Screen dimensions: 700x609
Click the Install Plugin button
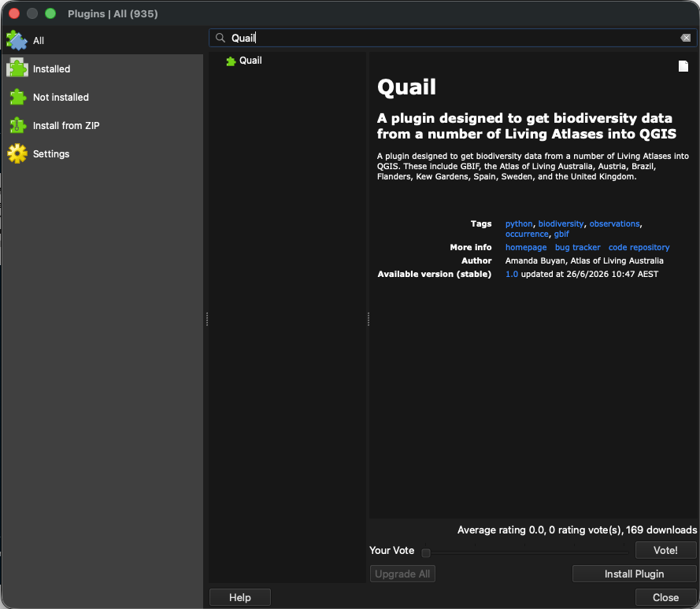click(x=634, y=574)
